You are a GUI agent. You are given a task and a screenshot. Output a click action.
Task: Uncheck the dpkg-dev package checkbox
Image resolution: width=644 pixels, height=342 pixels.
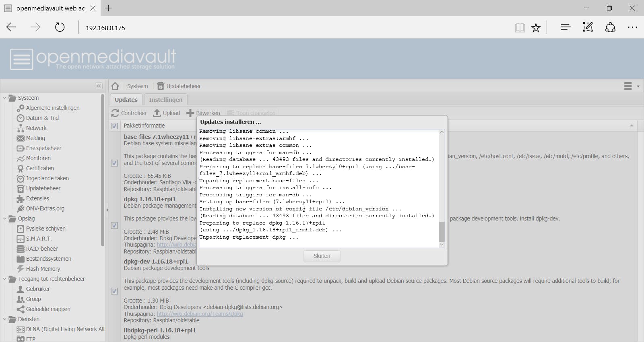tap(115, 291)
